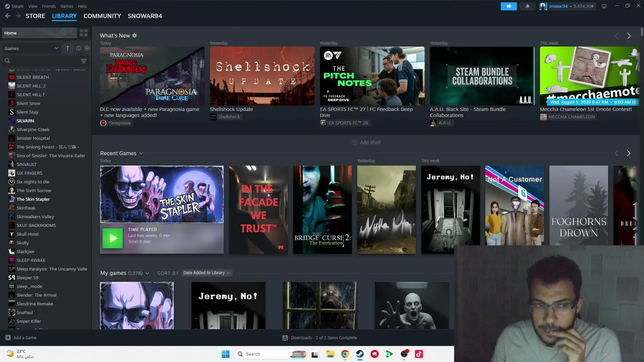Open OBS Studio from the taskbar
This screenshot has height=362, width=644.
pyautogui.click(x=404, y=354)
